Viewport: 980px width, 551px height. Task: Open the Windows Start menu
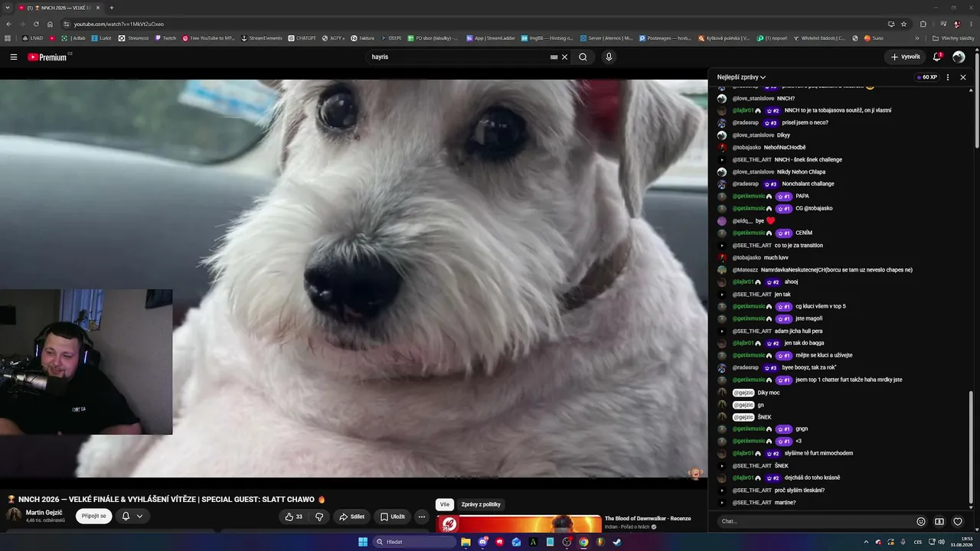tap(363, 542)
